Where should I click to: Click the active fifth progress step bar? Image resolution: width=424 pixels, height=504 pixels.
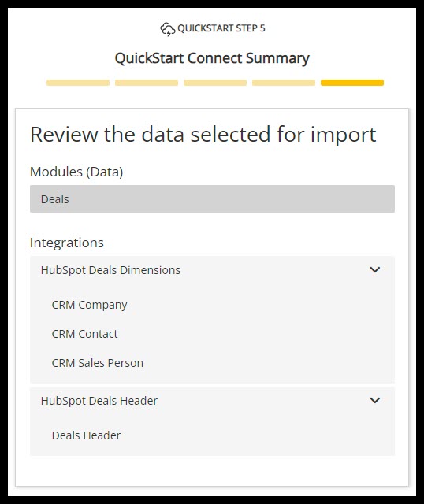(x=352, y=83)
